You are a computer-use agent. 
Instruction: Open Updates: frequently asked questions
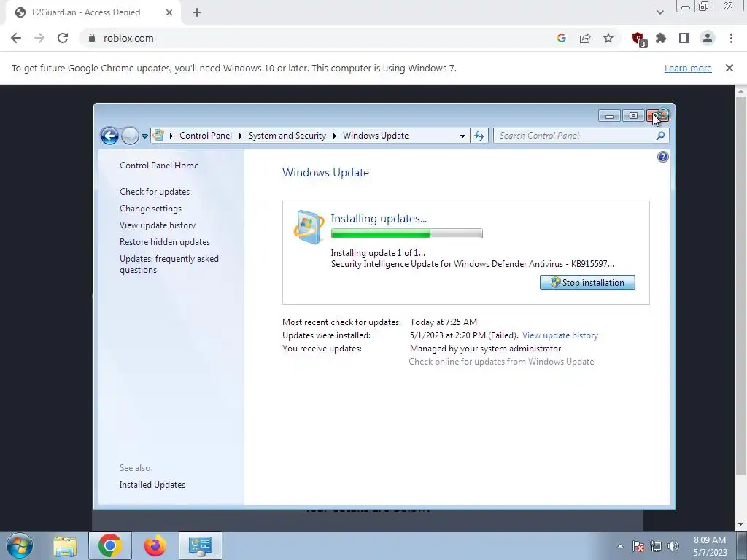169,264
